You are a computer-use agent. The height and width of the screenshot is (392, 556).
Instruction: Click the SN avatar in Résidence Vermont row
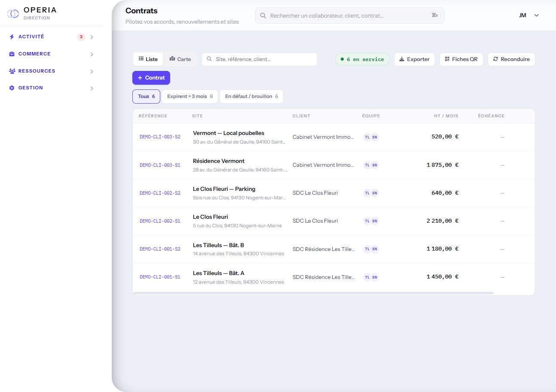375,165
